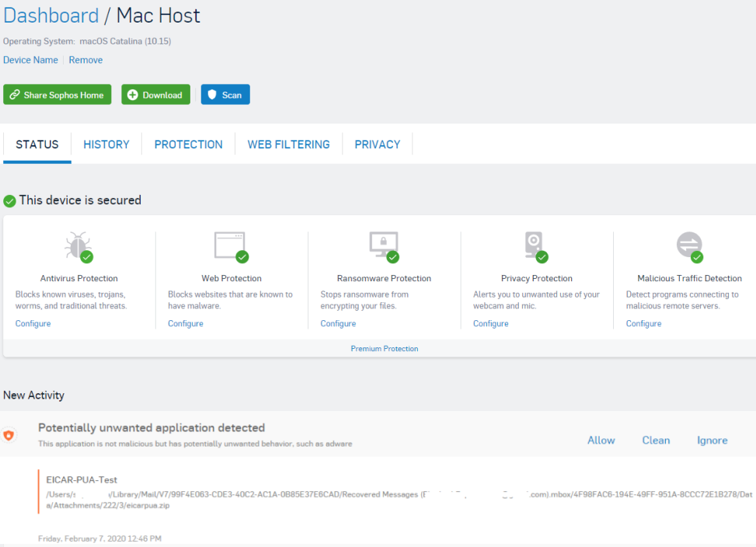Clean the detected application
Image resolution: width=756 pixels, height=547 pixels.
click(x=656, y=440)
